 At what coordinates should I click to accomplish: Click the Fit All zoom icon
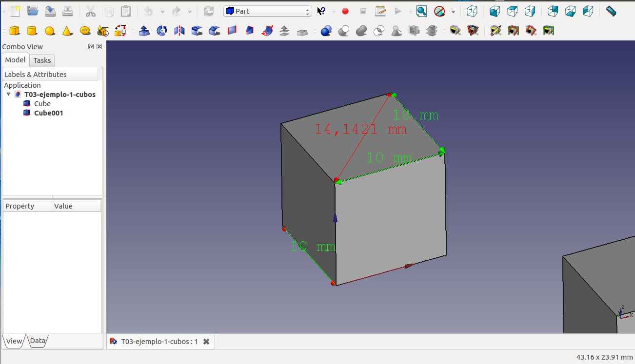[x=421, y=11]
